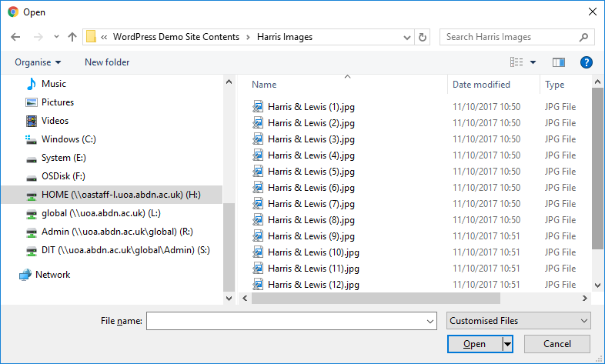605x364 pixels.
Task: Click the change view icon
Action: pyautogui.click(x=516, y=62)
